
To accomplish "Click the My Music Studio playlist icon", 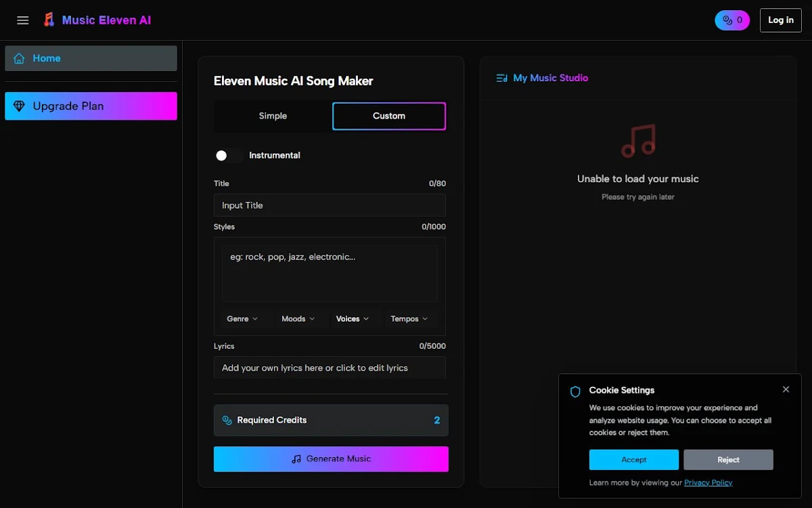I will click(502, 78).
